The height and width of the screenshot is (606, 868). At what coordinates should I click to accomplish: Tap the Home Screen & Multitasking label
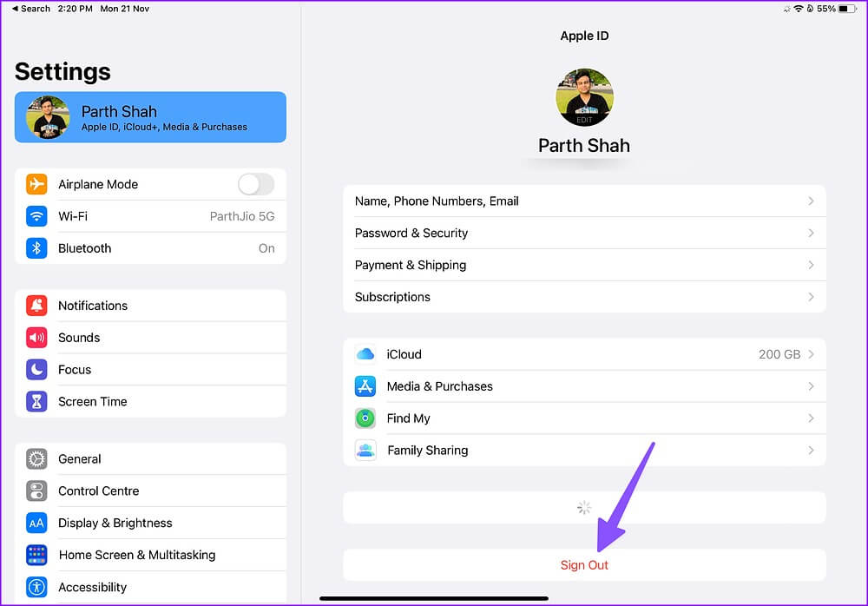(x=137, y=555)
